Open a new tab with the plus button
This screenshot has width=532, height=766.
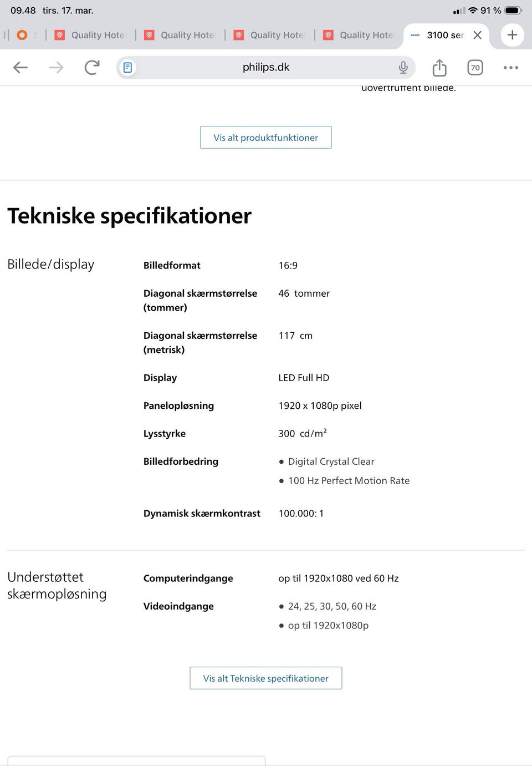coord(512,35)
